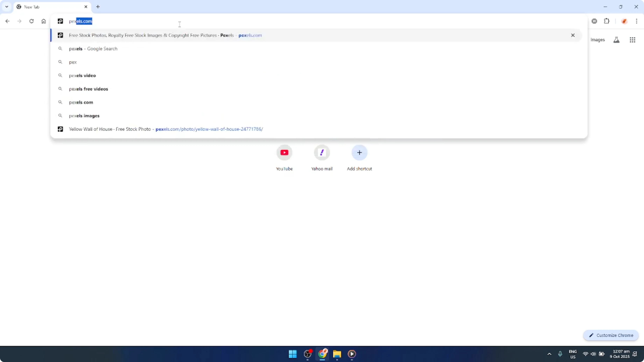644x362 pixels.
Task: Open the W extension icon in toolbar
Action: point(594,21)
